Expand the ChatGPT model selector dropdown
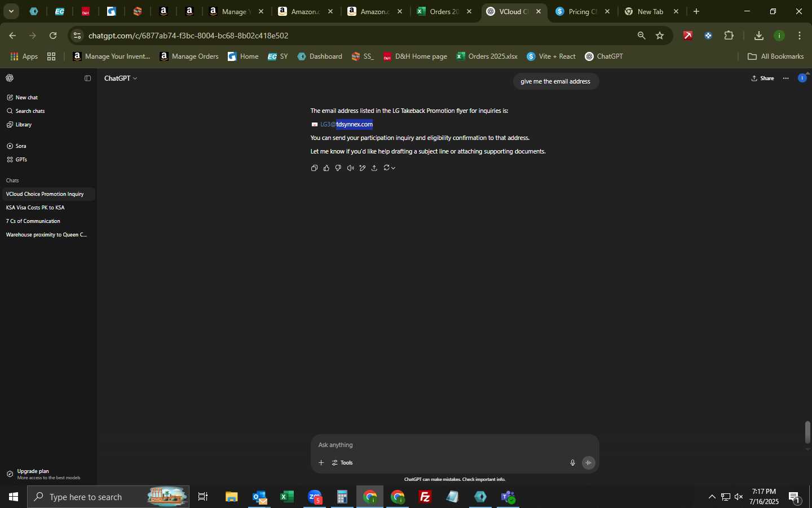 point(121,78)
